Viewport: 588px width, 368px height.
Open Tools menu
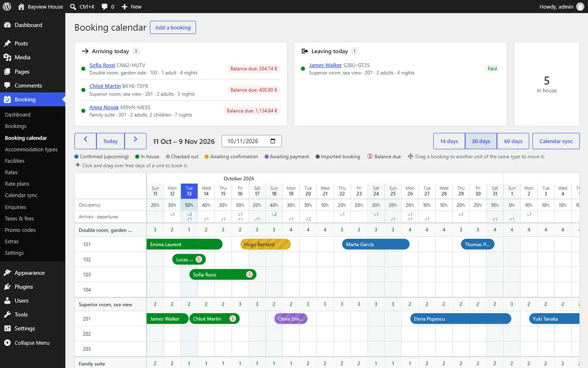point(32,315)
